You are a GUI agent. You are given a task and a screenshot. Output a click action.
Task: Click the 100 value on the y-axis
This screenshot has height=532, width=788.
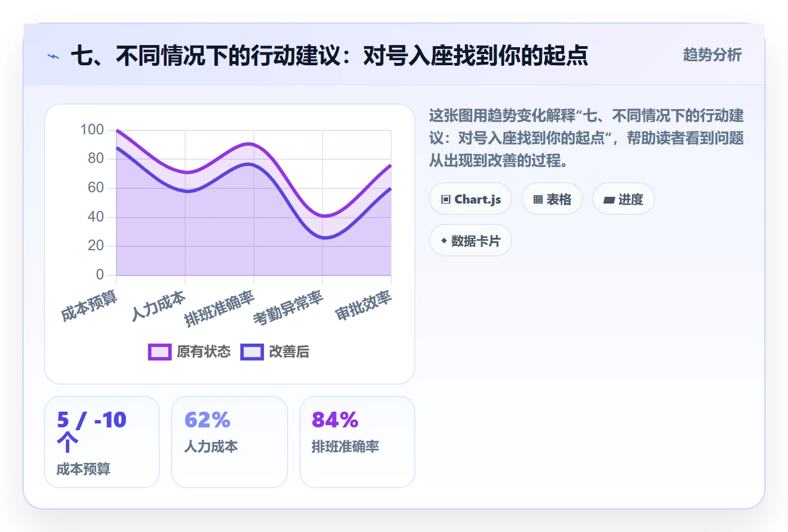tap(92, 130)
